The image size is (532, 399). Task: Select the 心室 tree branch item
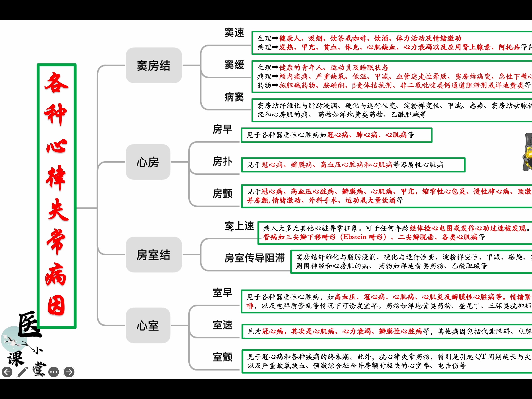pyautogui.click(x=145, y=327)
